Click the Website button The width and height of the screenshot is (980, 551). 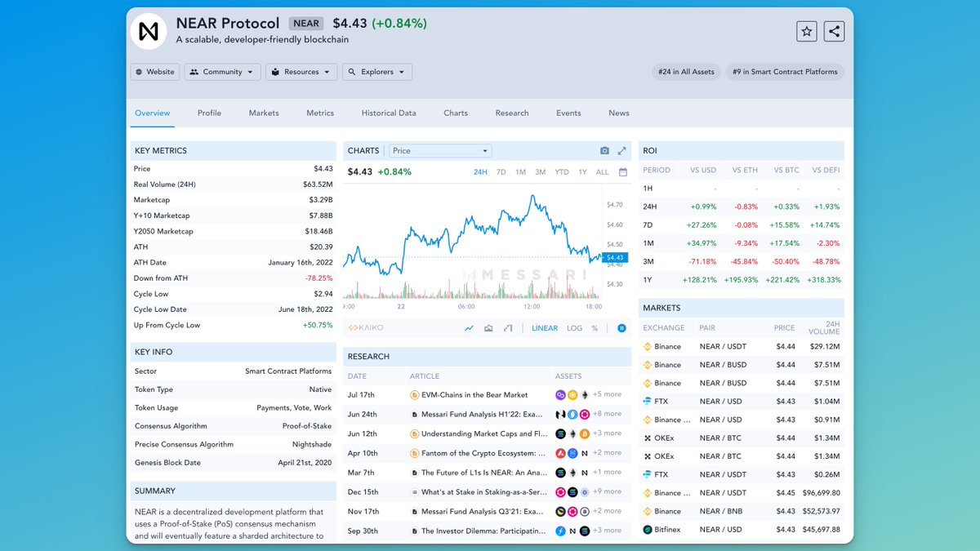click(154, 72)
